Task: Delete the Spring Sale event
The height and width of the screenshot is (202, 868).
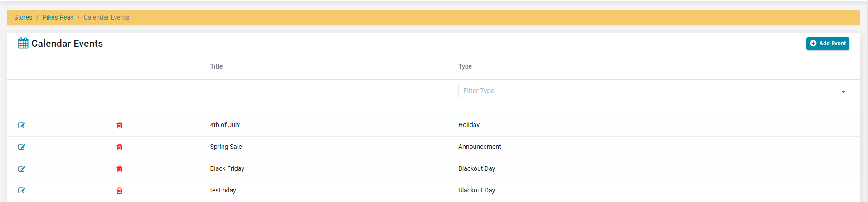Action: click(x=120, y=147)
